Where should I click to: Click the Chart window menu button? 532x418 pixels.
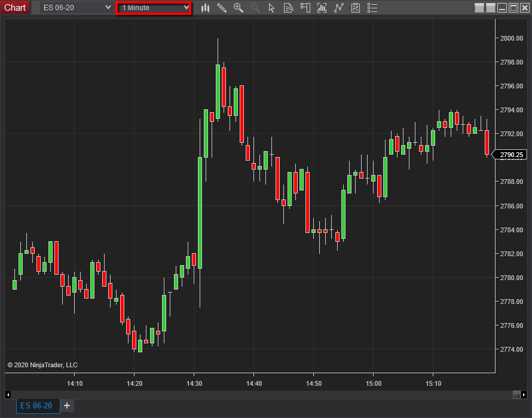[x=15, y=7]
